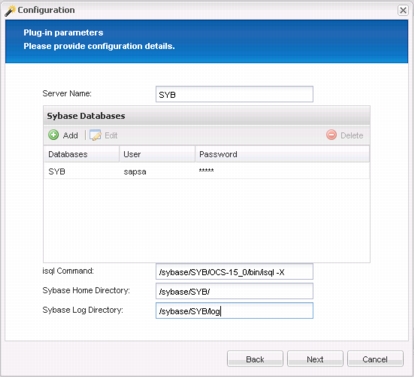Click the Sybase Home Directory label
The image size is (415, 379).
point(86,290)
